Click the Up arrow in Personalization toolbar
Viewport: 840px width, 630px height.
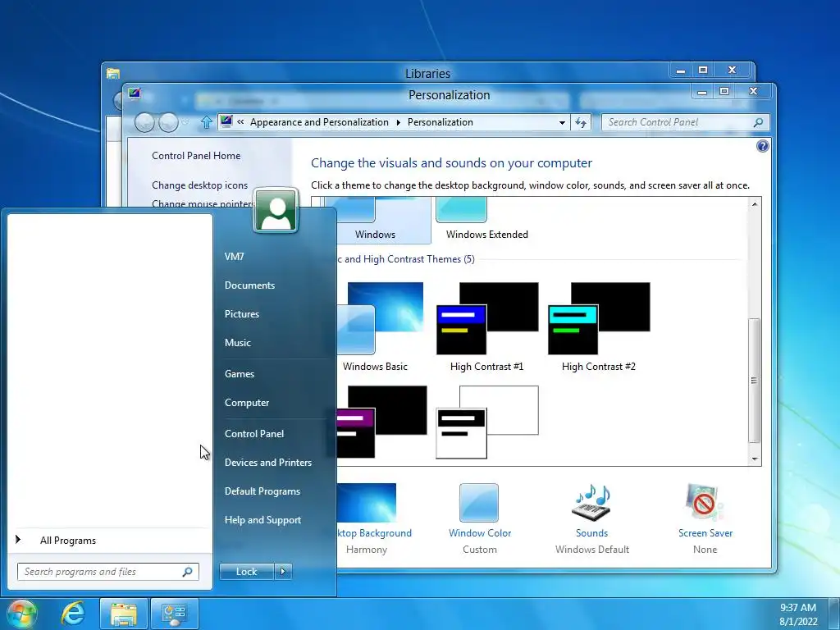tap(206, 123)
